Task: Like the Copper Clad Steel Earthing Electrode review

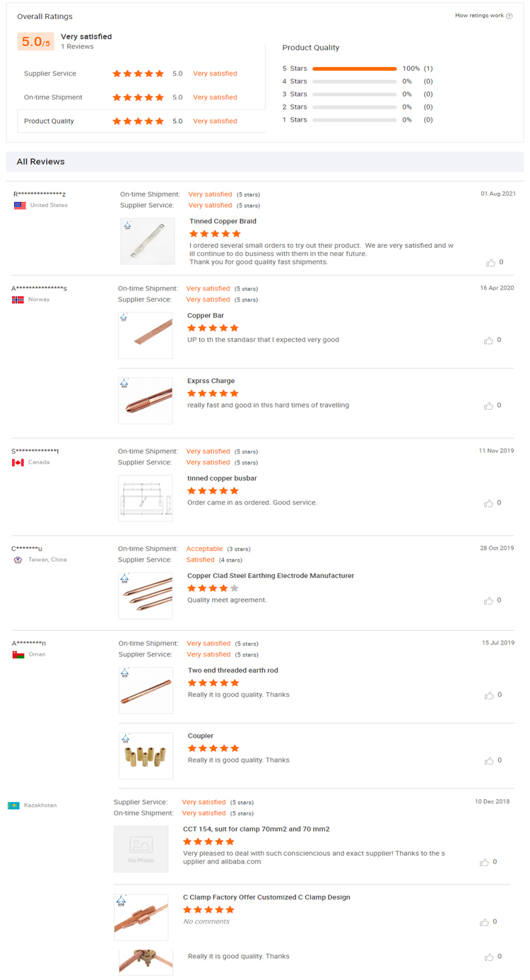Action: pyautogui.click(x=488, y=601)
